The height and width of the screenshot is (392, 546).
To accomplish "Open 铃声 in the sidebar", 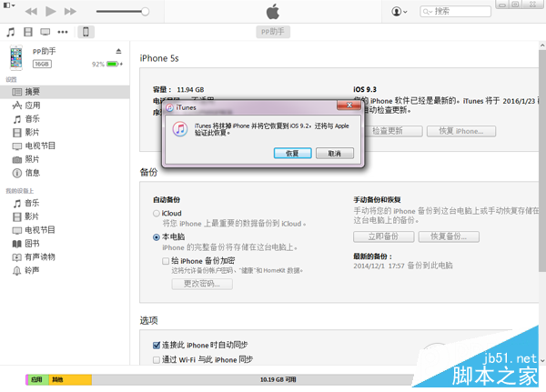I will tap(65, 270).
